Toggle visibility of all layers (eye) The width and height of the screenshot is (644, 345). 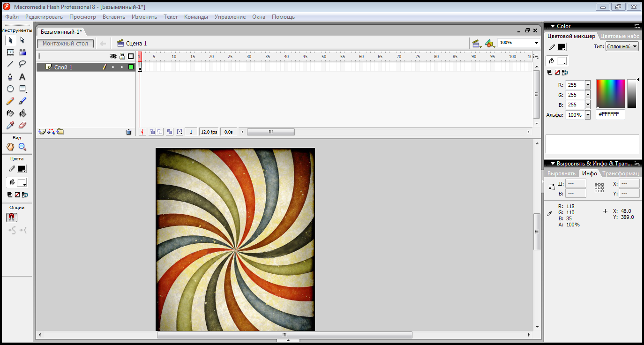[x=113, y=56]
